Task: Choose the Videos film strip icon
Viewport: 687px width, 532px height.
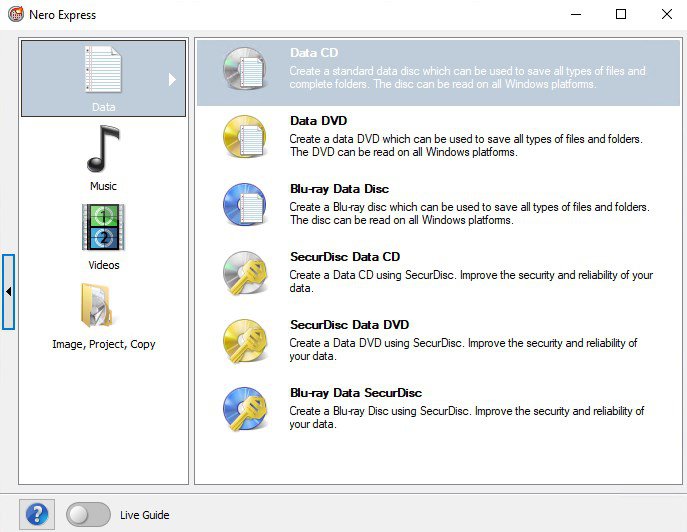Action: pyautogui.click(x=103, y=227)
